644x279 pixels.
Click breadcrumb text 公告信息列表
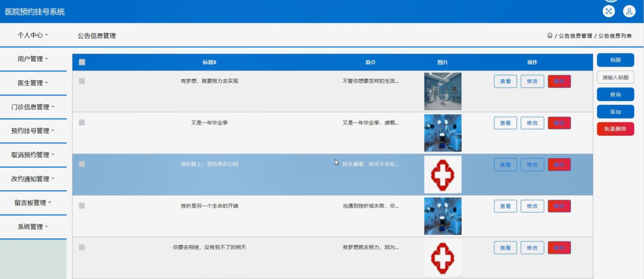point(615,36)
